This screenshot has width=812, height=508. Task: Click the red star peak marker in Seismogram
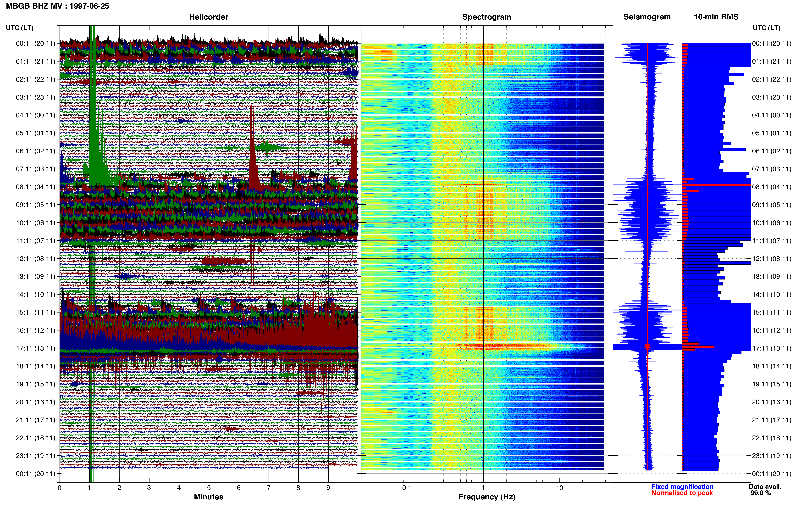(647, 346)
